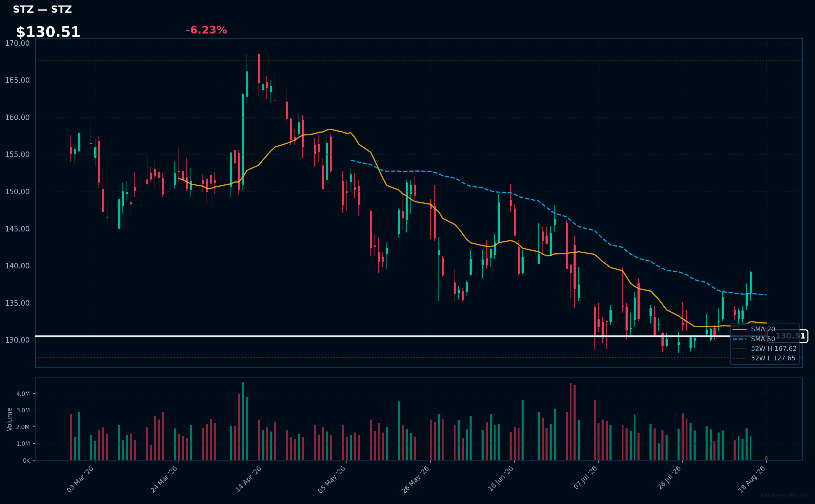Click the 26 May '26 date label
This screenshot has height=504, width=815.
416,479
